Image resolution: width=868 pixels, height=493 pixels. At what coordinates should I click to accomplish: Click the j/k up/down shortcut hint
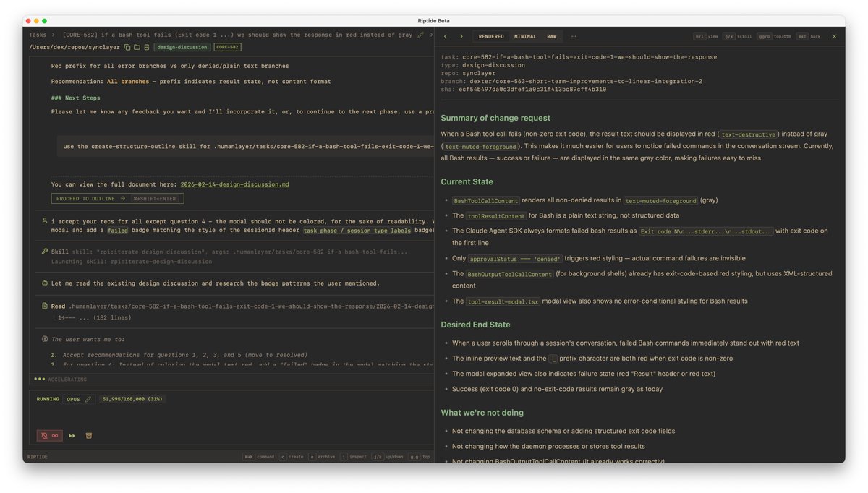[388, 457]
